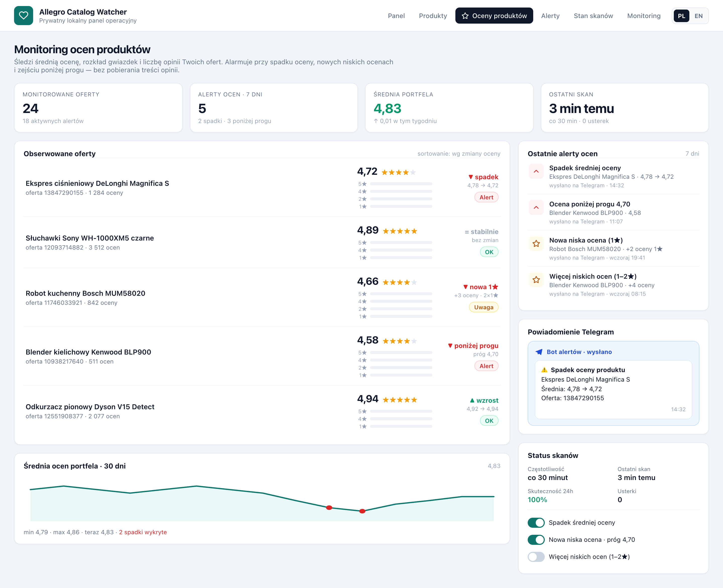Open offer Blender kielichowy Kenwood BLP900
723x588 pixels.
coord(88,352)
